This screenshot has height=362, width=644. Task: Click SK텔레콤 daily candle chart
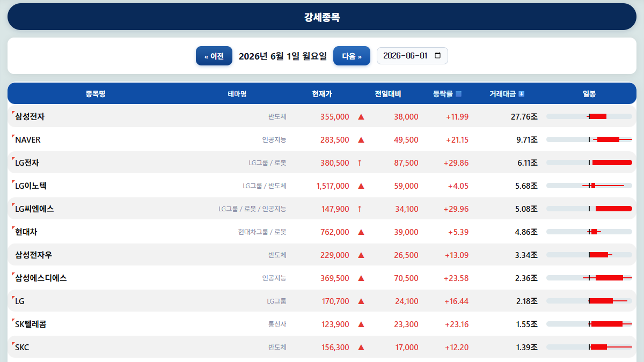[x=589, y=324]
